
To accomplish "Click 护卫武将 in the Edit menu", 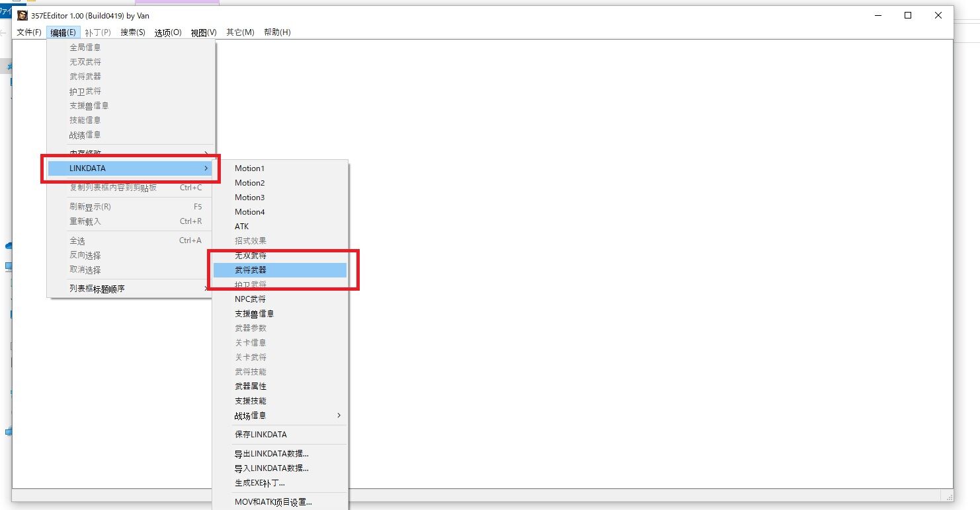I will click(131, 91).
